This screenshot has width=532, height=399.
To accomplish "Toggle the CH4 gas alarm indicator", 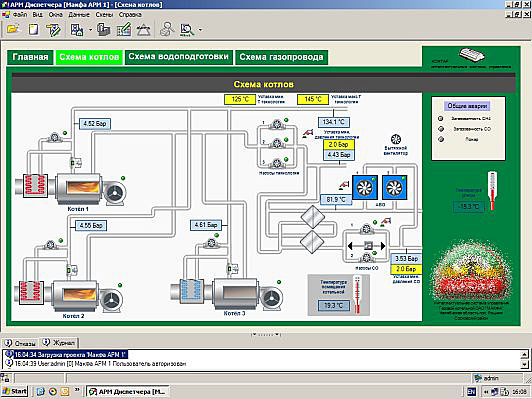I will 440,118.
